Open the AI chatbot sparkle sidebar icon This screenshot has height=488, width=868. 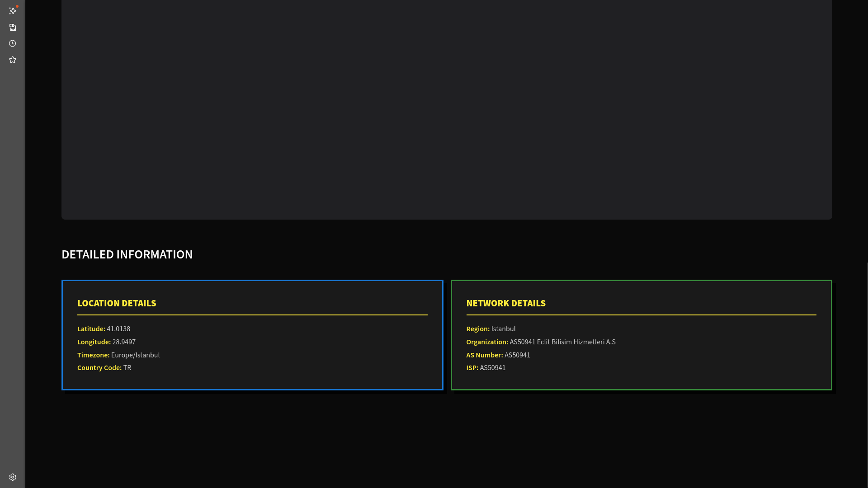(x=13, y=11)
